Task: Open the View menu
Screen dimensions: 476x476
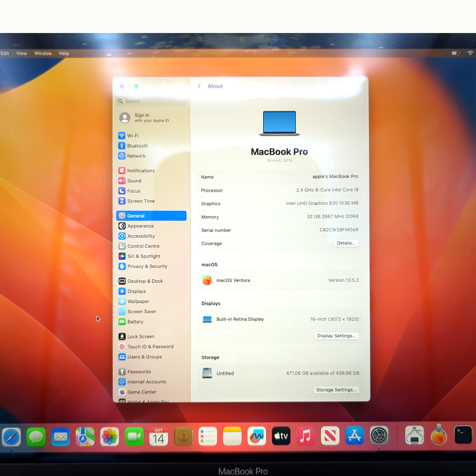Action: [22, 53]
